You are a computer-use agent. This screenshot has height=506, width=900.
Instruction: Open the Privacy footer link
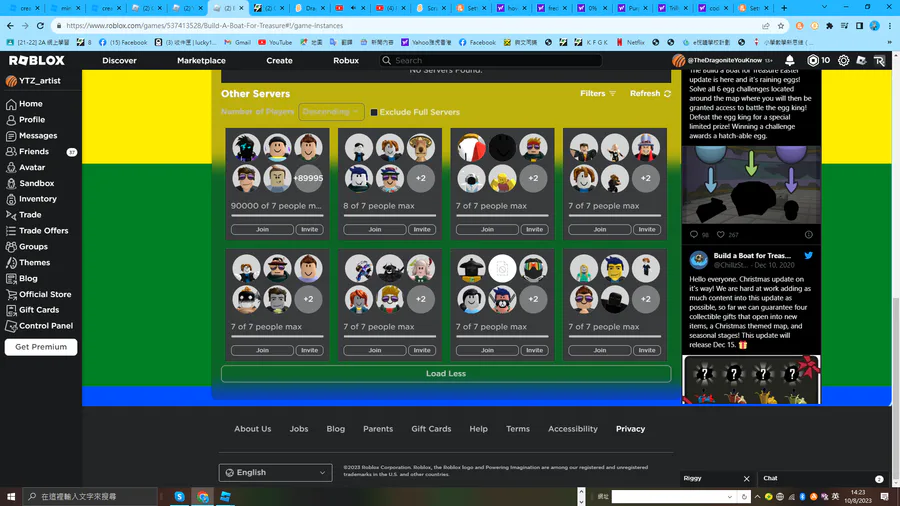tap(630, 429)
